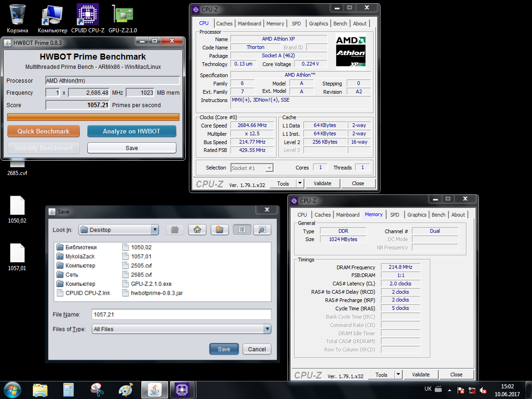Open Windows Explorer from taskbar
This screenshot has width=532, height=399.
coord(40,390)
